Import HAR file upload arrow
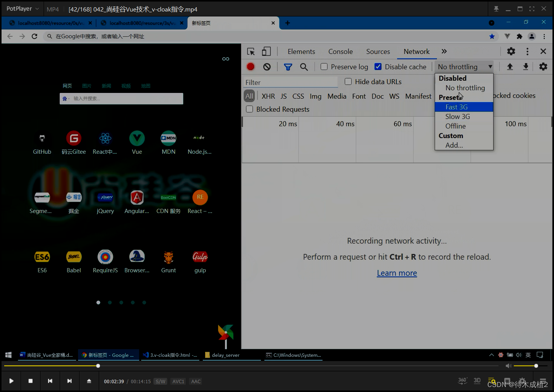554x392 pixels. (510, 67)
